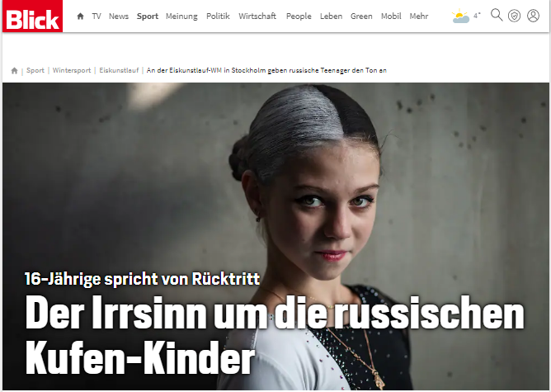The height and width of the screenshot is (392, 551).
Task: Expand the Mehr menu
Action: point(418,16)
